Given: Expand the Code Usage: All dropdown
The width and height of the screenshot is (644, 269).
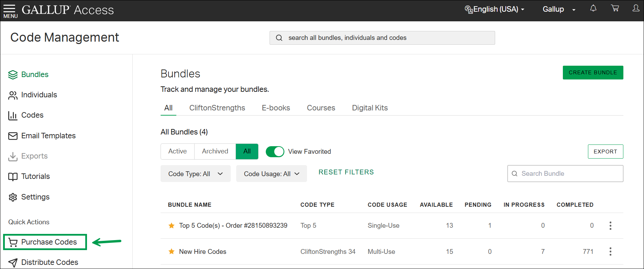Looking at the screenshot, I should tap(272, 174).
